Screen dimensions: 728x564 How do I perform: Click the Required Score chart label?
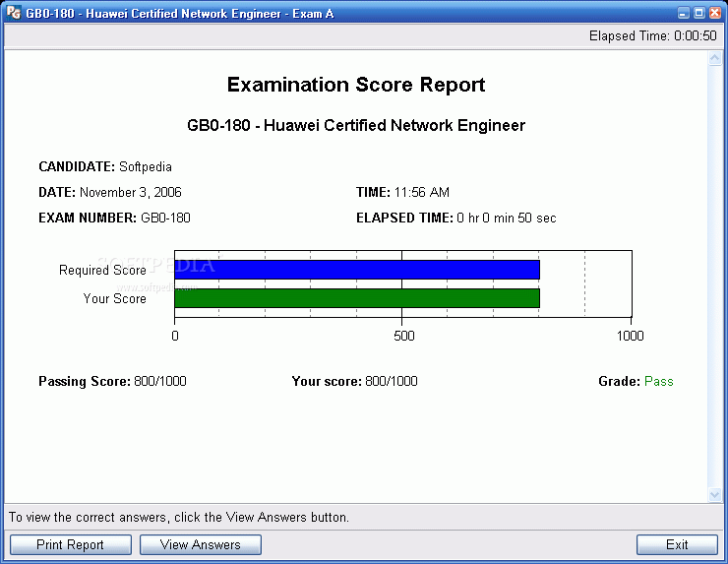(102, 270)
